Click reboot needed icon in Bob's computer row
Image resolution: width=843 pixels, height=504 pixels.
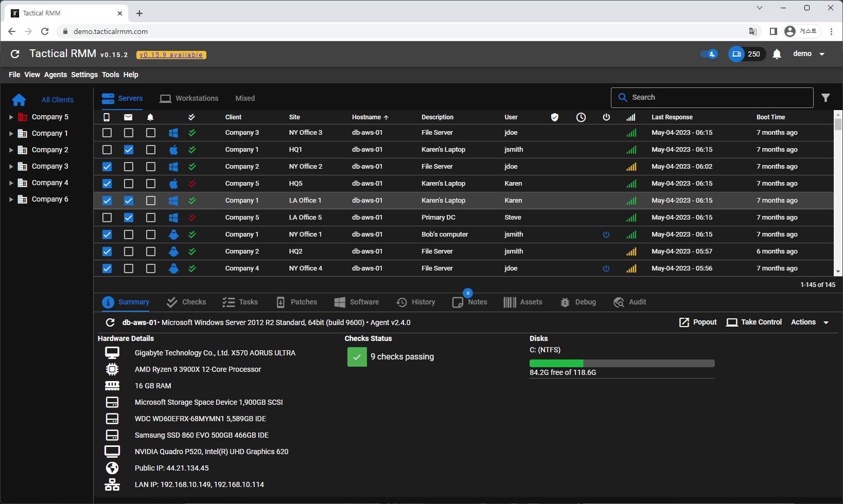click(x=606, y=235)
